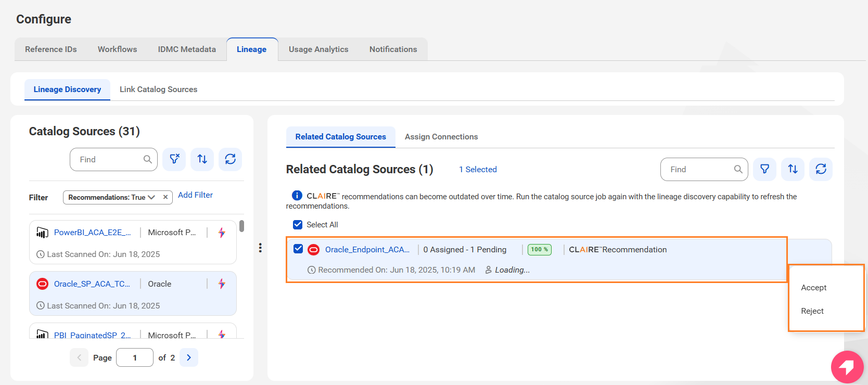The height and width of the screenshot is (385, 868).
Task: Click the CLAIRE Recommendation label in the row
Action: coord(618,250)
